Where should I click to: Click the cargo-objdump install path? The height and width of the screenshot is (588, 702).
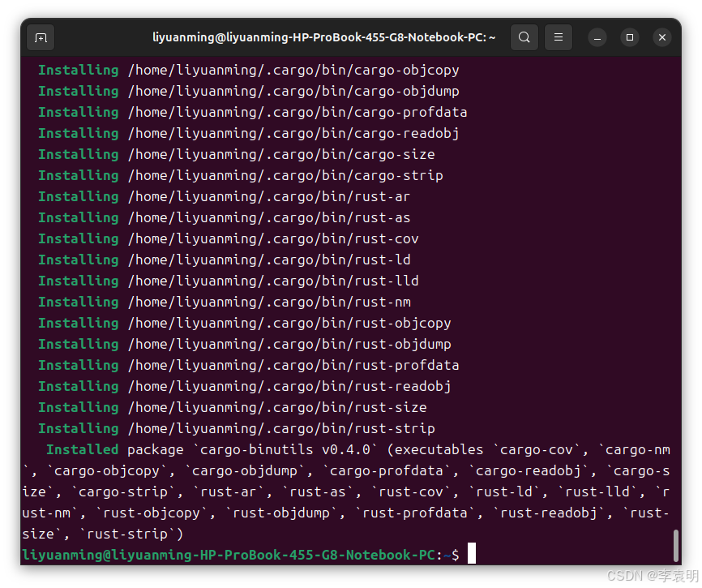(293, 92)
